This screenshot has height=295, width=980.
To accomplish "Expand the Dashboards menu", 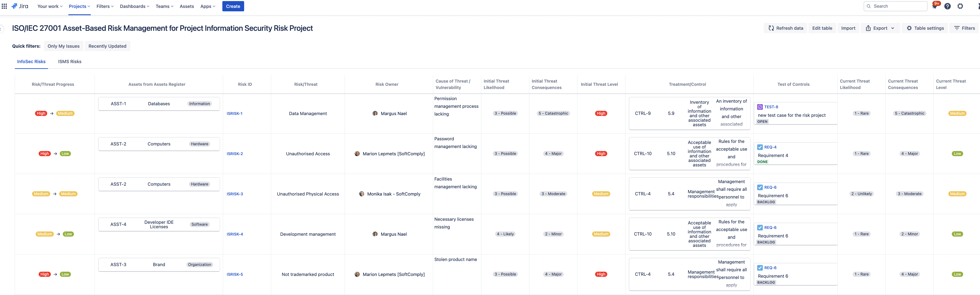I will pos(134,6).
